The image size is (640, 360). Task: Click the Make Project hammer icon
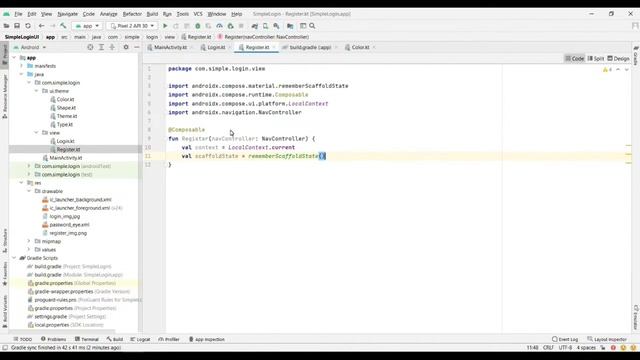(x=63, y=26)
